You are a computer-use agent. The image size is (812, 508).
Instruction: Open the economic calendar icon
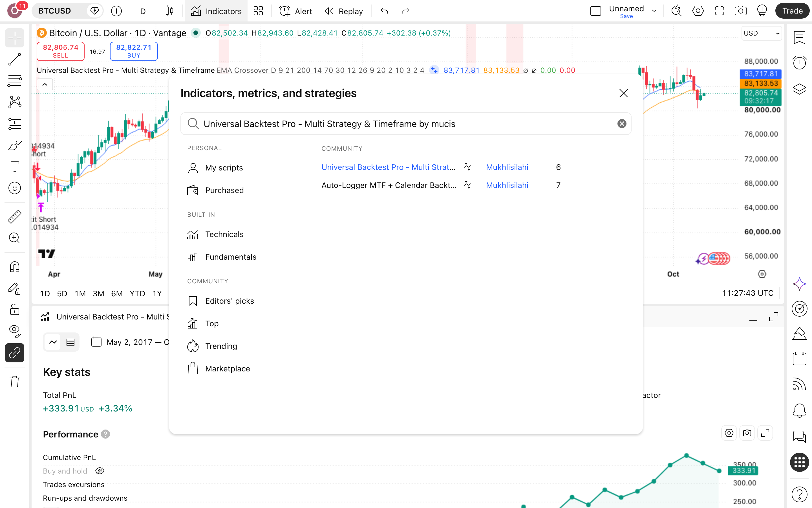(799, 358)
